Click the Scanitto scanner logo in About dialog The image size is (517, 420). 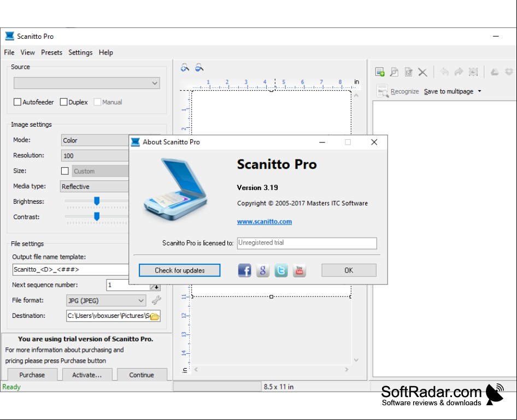[x=176, y=190]
